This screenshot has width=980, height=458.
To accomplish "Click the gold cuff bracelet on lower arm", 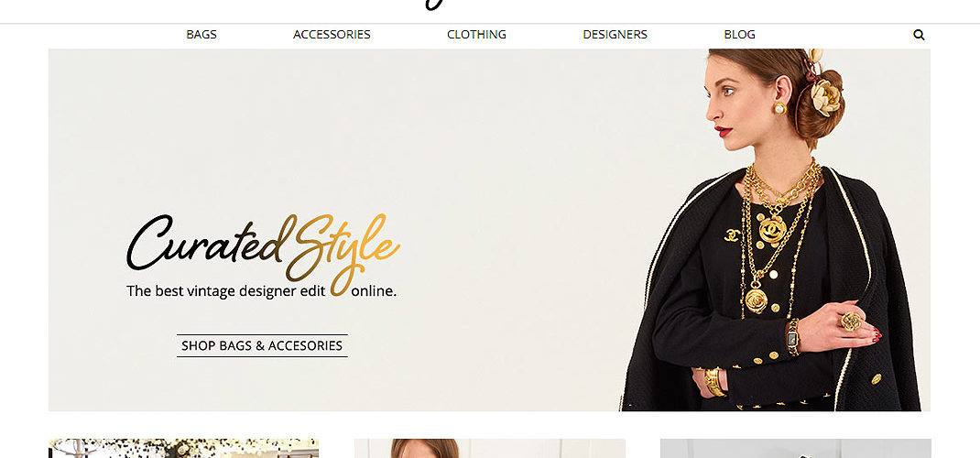I will (713, 382).
